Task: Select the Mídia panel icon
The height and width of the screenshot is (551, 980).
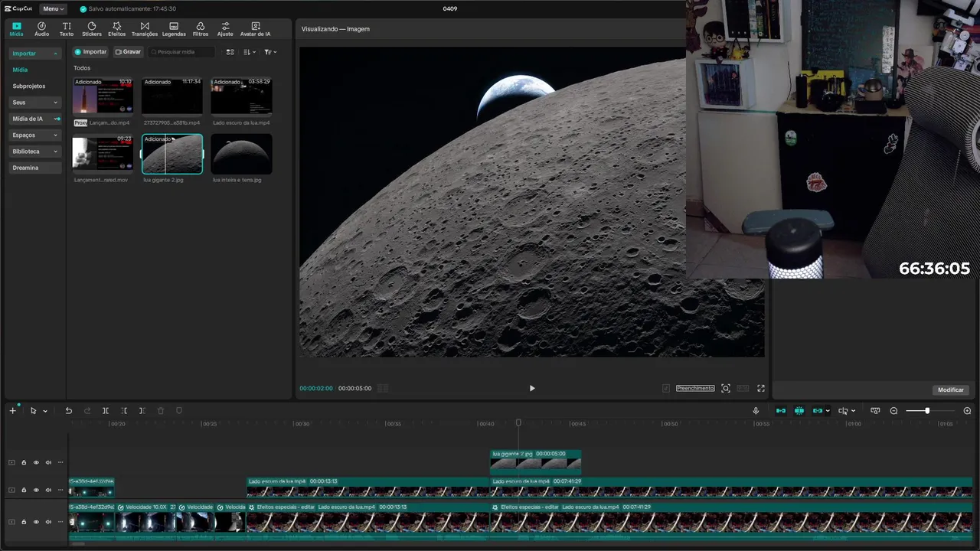Action: click(x=16, y=29)
